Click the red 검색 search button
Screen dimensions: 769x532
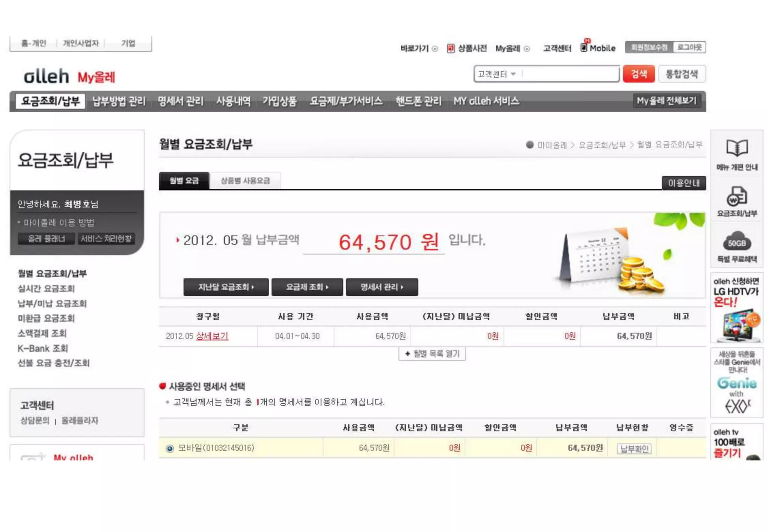click(x=638, y=74)
